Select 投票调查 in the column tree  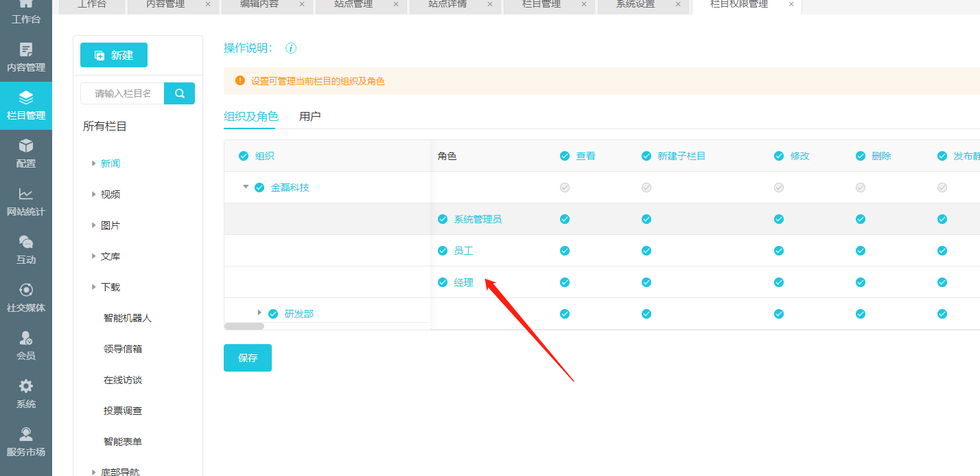(x=123, y=411)
